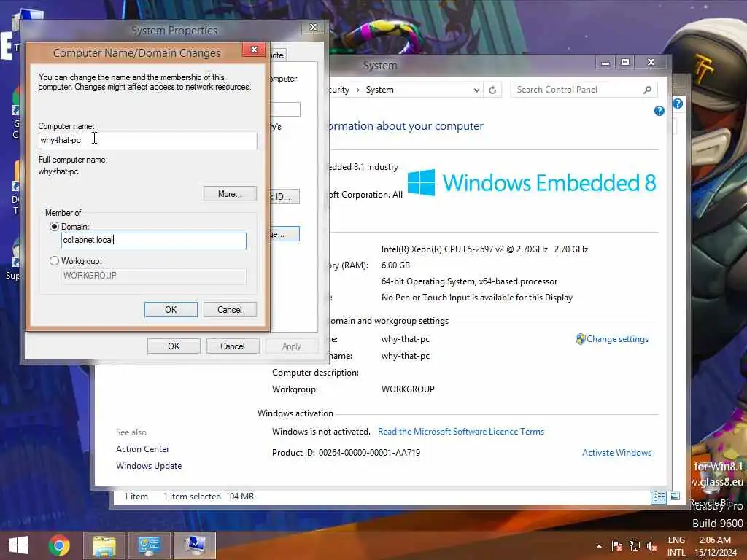Screen dimensions: 747x560
Task: Show hidden tray icons arrow
Action: pyautogui.click(x=599, y=546)
